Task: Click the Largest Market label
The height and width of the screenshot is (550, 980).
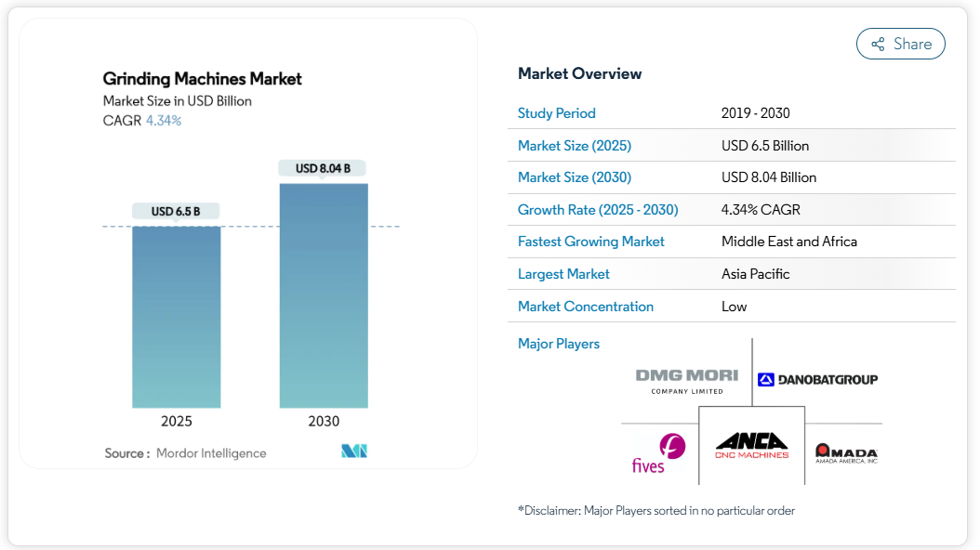Action: 563,274
